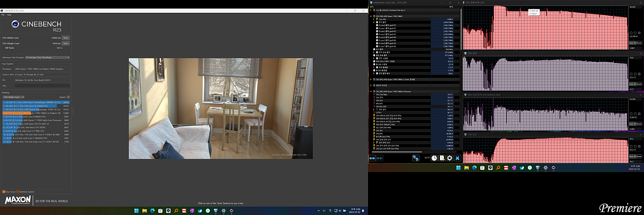
Task: Open the File menu in Cinebench
Action: click(3, 15)
